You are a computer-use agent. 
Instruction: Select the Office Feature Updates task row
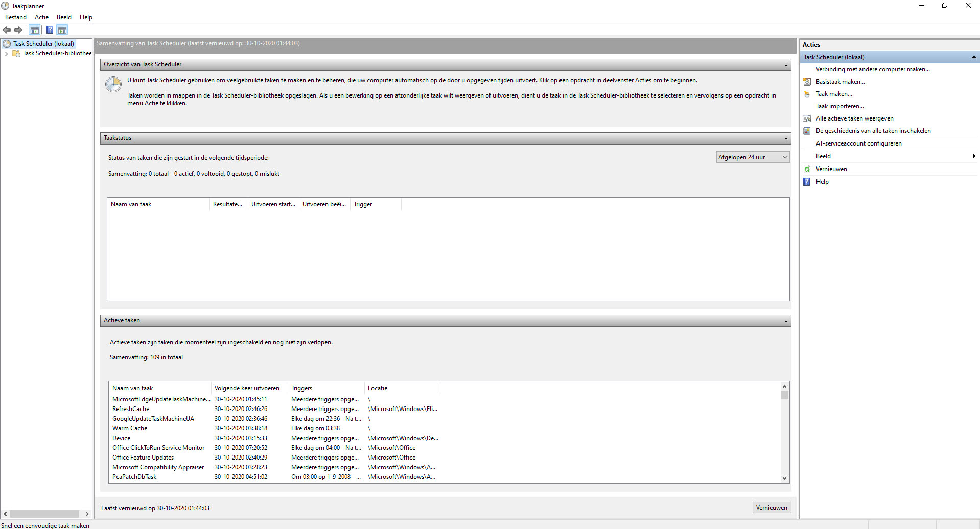(275, 458)
